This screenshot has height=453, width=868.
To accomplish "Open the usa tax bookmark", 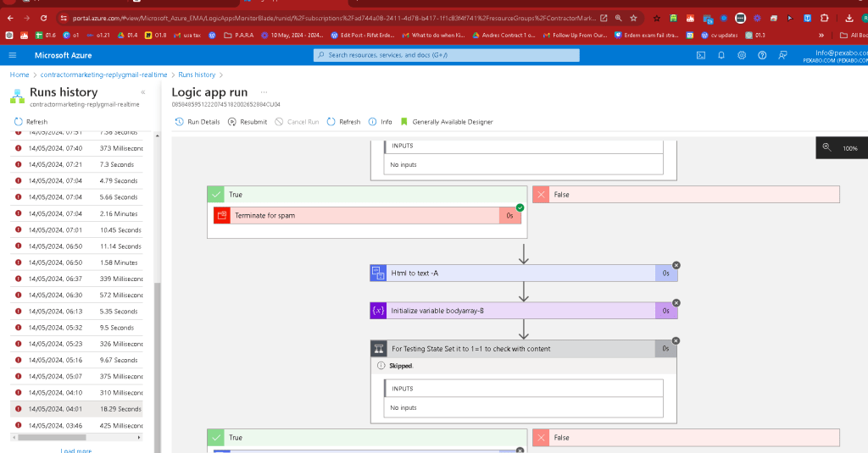I will [x=187, y=36].
